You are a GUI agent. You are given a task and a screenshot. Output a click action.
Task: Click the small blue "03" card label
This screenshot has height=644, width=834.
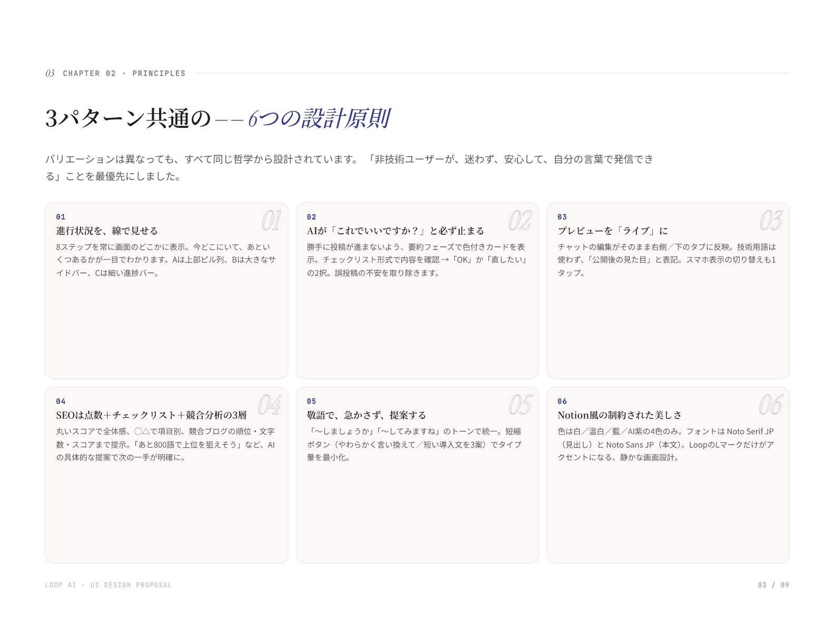(x=562, y=217)
